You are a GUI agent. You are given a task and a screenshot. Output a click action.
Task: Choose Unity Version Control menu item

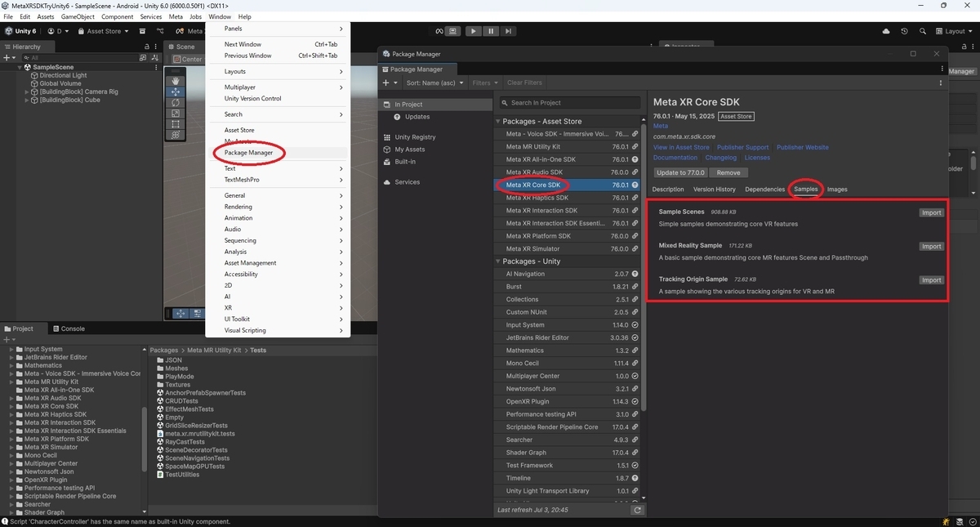click(277, 98)
